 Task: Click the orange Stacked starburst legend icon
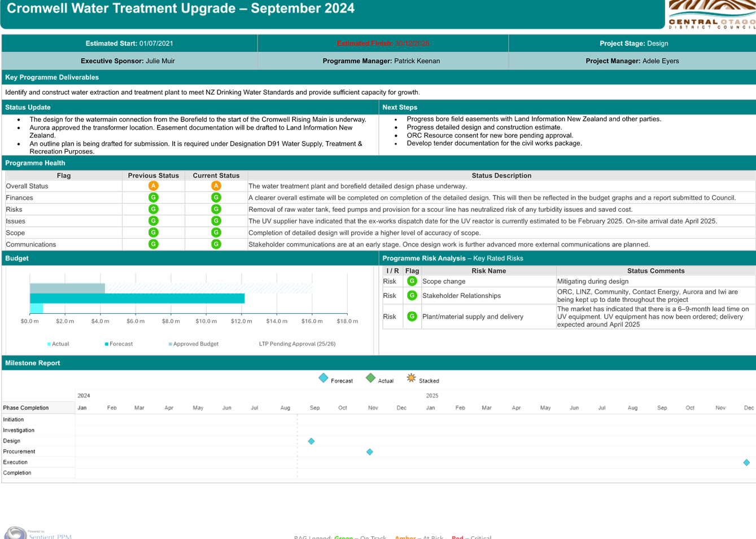tap(412, 379)
